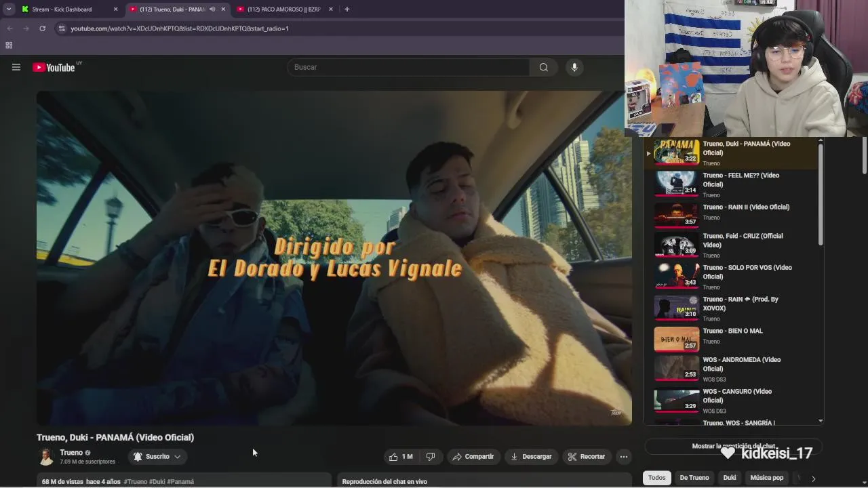Click the Descargar download button
Image resolution: width=868 pixels, height=488 pixels.
point(531,457)
